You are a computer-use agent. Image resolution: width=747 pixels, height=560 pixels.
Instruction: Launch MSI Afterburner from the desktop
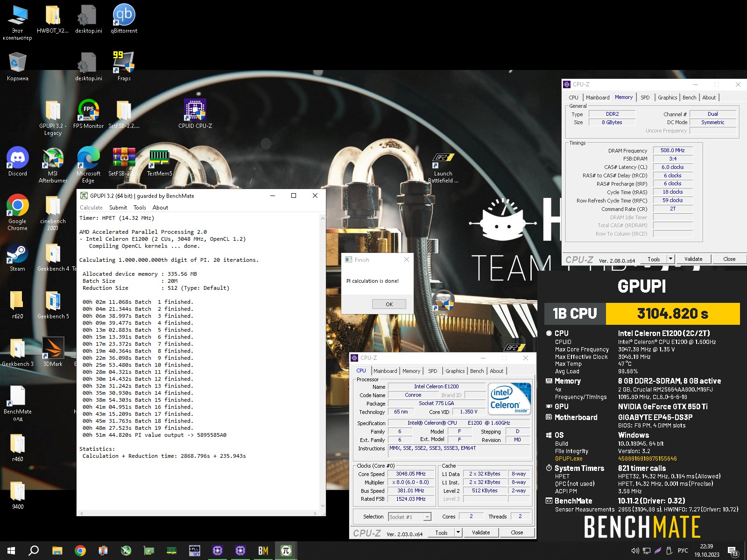pos(53,165)
